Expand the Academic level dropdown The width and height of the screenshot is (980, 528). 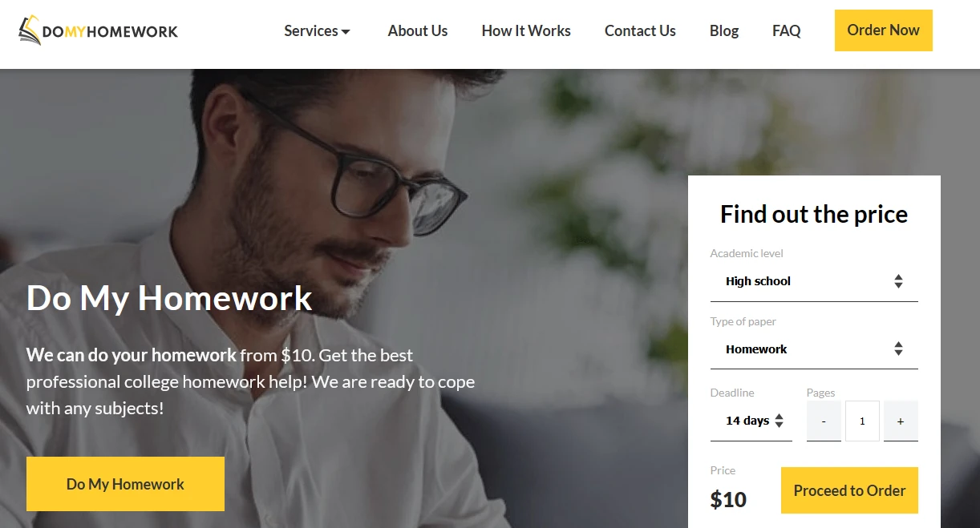click(x=814, y=281)
